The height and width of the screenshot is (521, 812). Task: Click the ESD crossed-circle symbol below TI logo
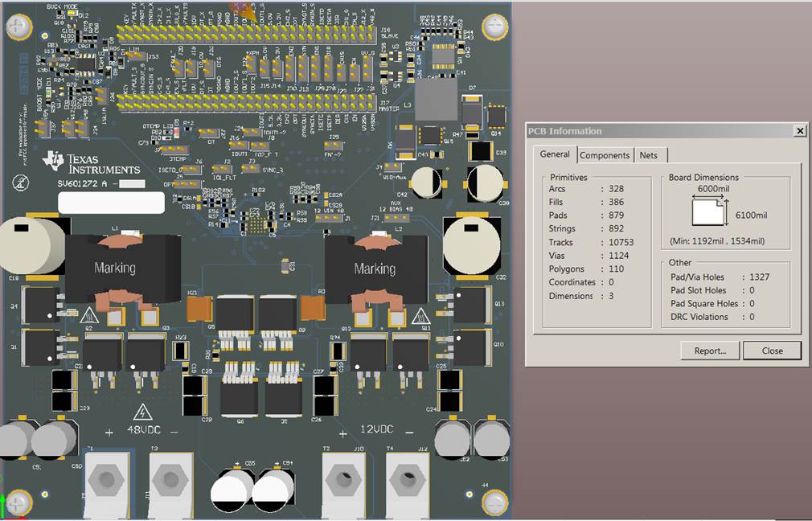point(20,183)
